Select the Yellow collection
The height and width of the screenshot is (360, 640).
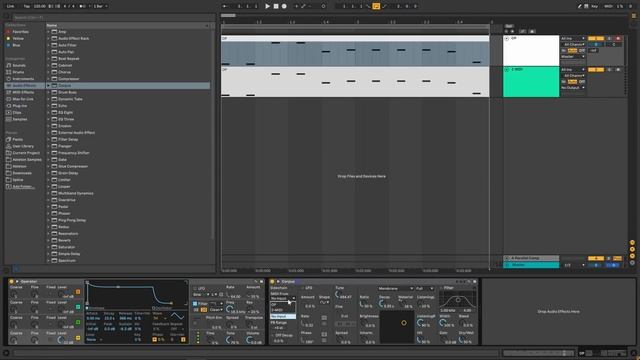[18, 38]
